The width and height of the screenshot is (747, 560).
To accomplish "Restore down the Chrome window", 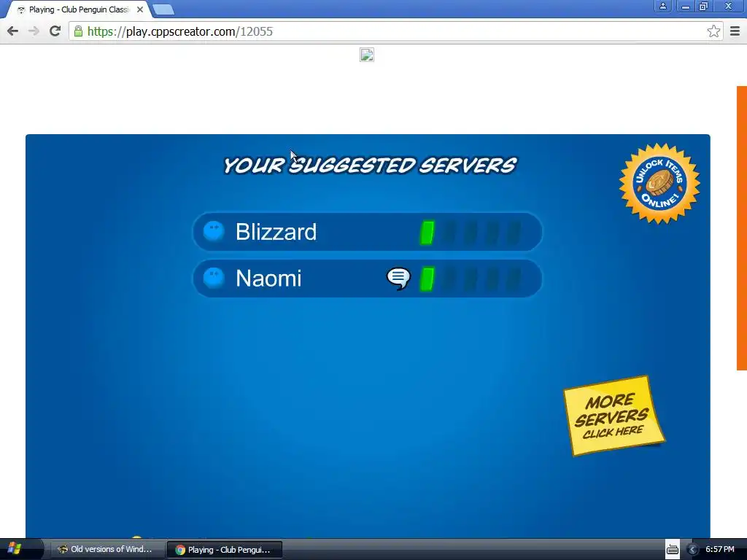I will tap(704, 6).
